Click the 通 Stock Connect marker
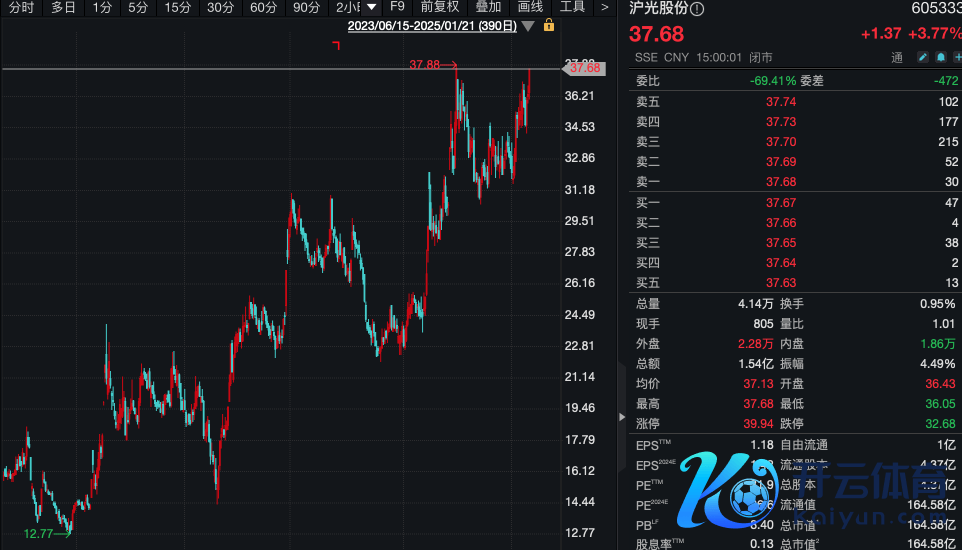 pos(897,58)
